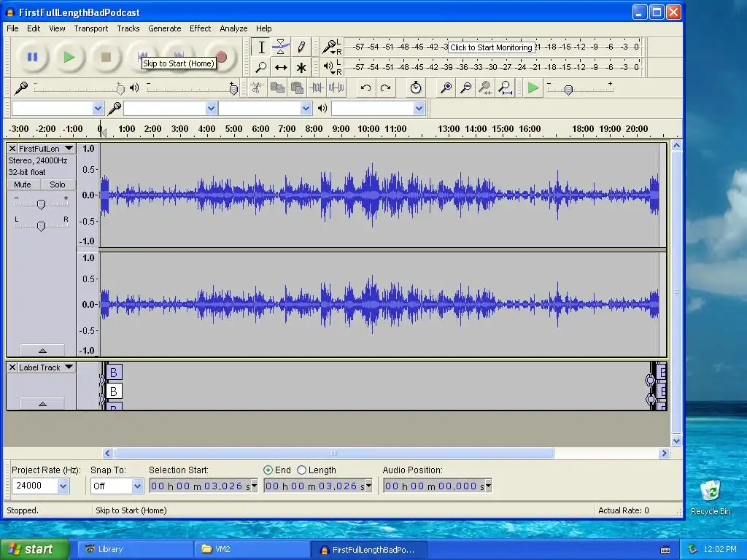Click the Play-at-speed green arrow

533,88
